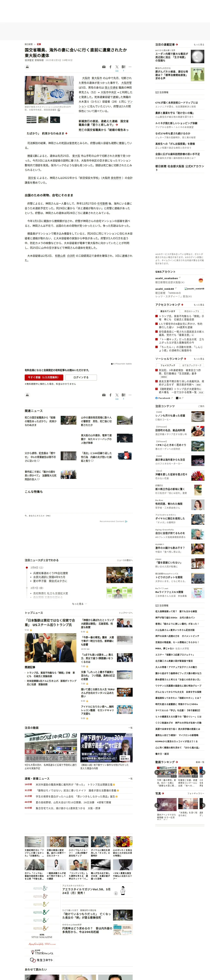Viewport: 210px width, 980px height.
Task: Click ellipsis icon below the login button
Action: [x=130, y=395]
